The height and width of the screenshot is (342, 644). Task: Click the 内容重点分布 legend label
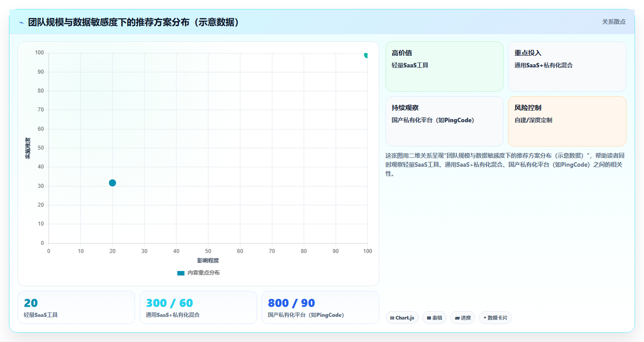pos(203,273)
